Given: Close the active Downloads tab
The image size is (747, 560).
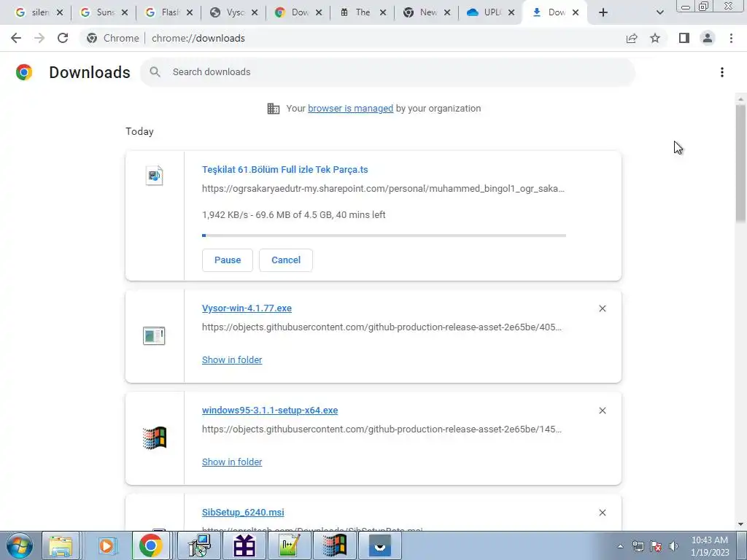Looking at the screenshot, I should click(576, 13).
